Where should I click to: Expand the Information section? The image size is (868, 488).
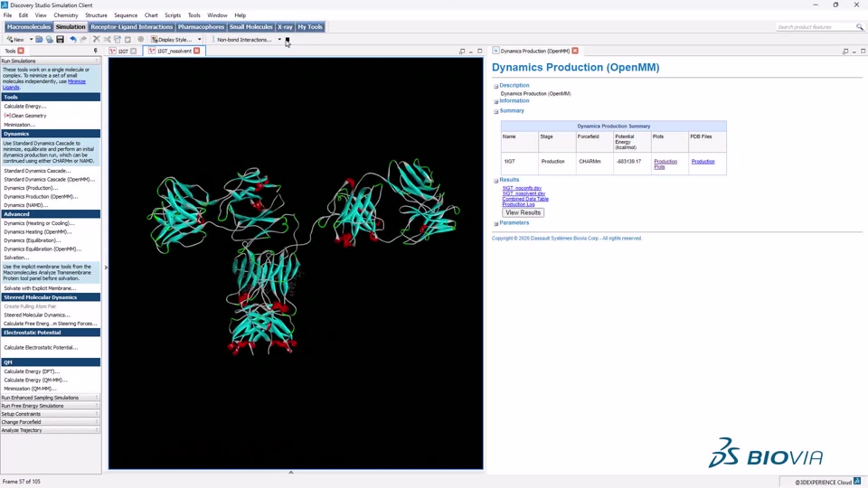496,102
